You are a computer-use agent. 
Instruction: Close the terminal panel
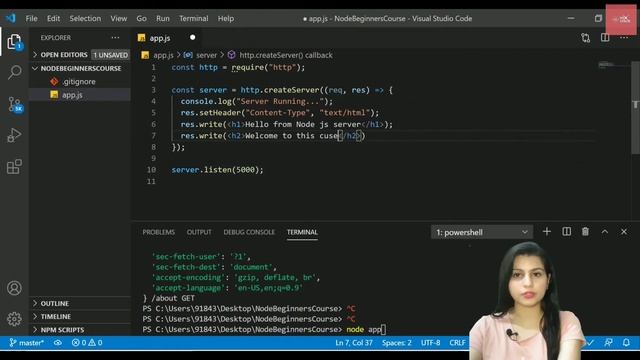624,232
